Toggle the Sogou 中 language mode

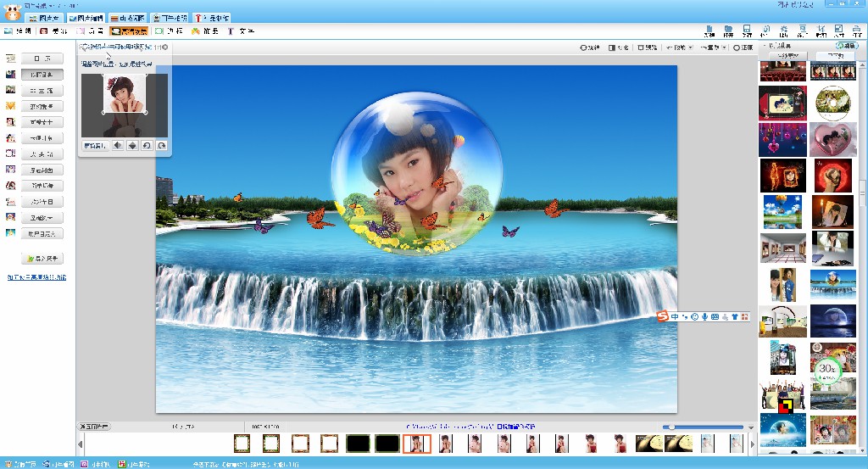(675, 316)
